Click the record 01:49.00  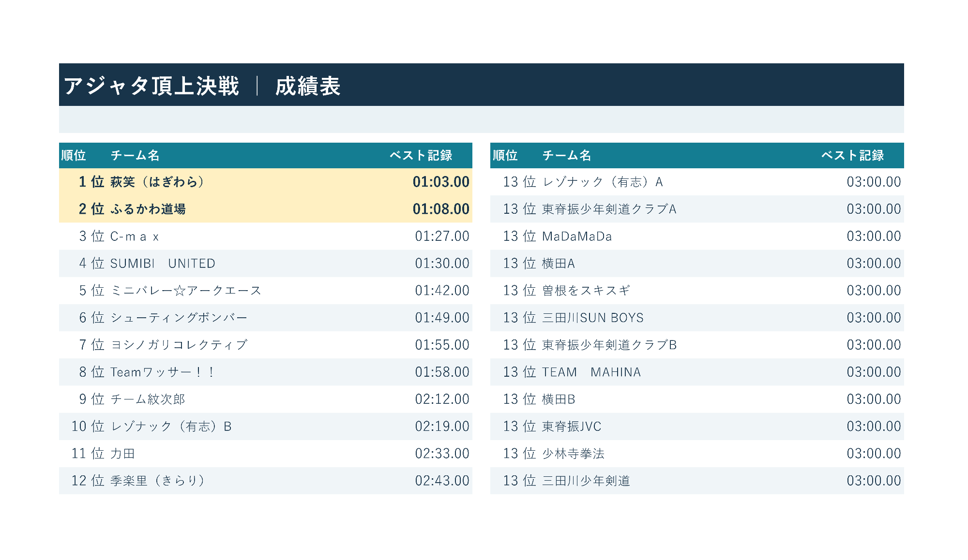442,318
